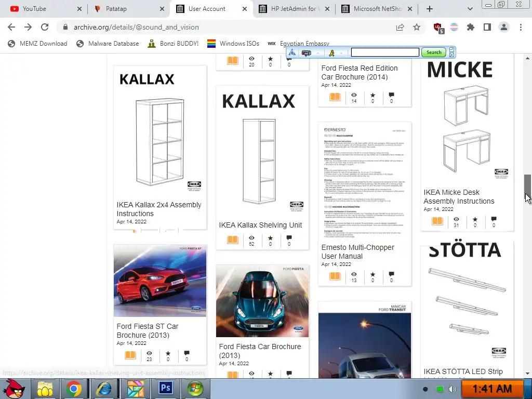Open the red Ford Fiesta ST thumbnail
Viewport: 532px width, 399px height.
pos(160,281)
